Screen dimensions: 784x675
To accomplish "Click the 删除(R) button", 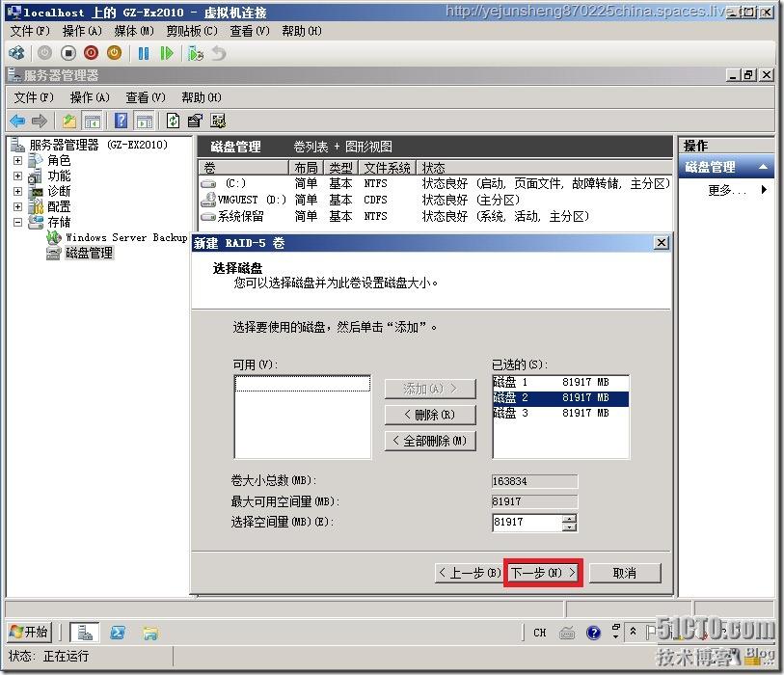I will (430, 415).
